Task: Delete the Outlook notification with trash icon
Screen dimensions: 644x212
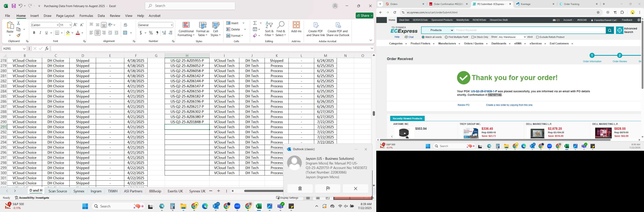Action: click(x=300, y=188)
